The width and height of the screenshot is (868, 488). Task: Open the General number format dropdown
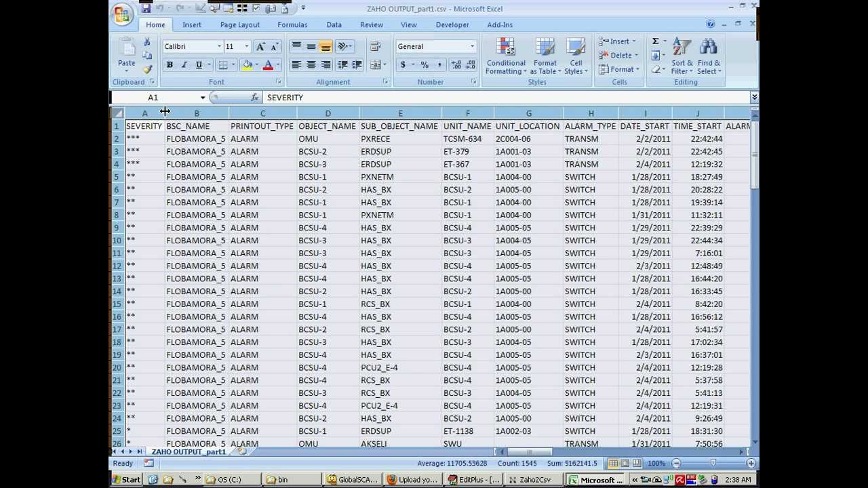(472, 47)
